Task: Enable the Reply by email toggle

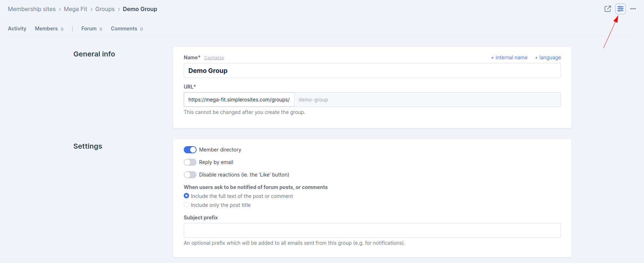Action: [x=190, y=162]
